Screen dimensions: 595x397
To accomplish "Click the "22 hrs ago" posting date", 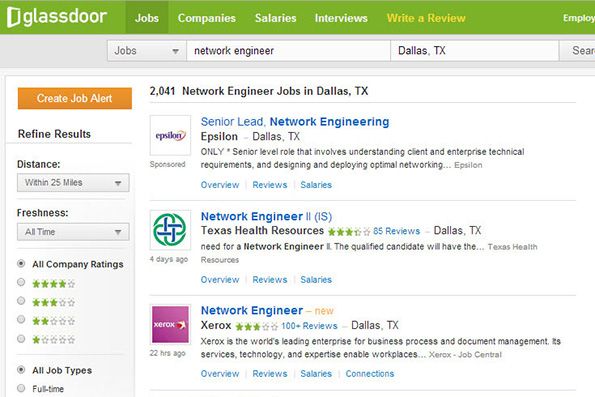I will [x=167, y=353].
